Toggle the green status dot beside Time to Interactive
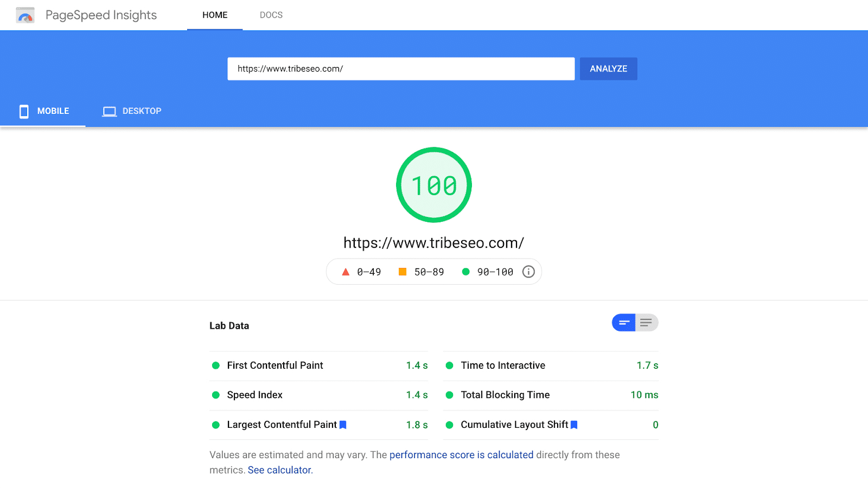868x488 pixels. pyautogui.click(x=449, y=365)
